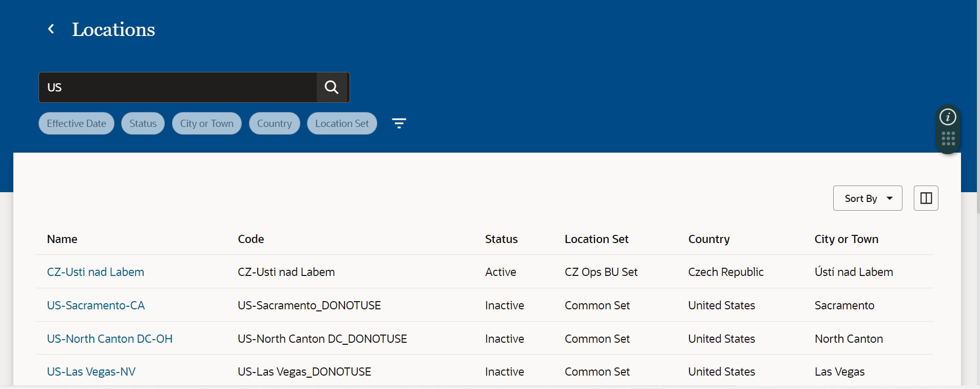
Task: Open the US-Sacramento-CA location link
Action: [96, 305]
